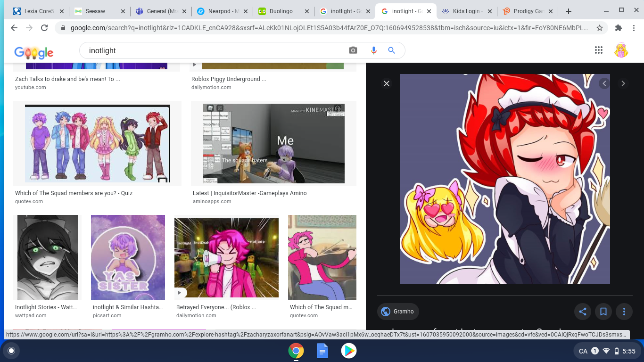644x362 pixels.
Task: Open black and white girl image result
Action: pyautogui.click(x=48, y=257)
